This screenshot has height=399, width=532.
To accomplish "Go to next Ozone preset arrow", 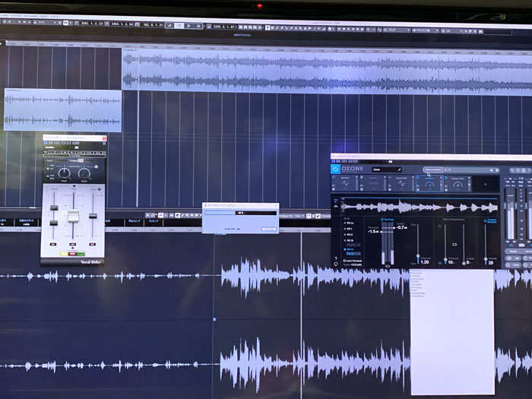I will (497, 170).
